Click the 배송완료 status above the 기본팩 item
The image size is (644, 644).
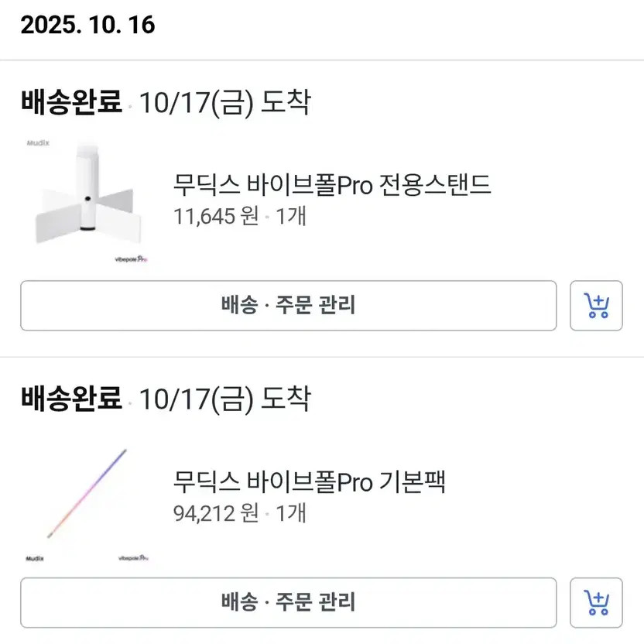(71, 399)
